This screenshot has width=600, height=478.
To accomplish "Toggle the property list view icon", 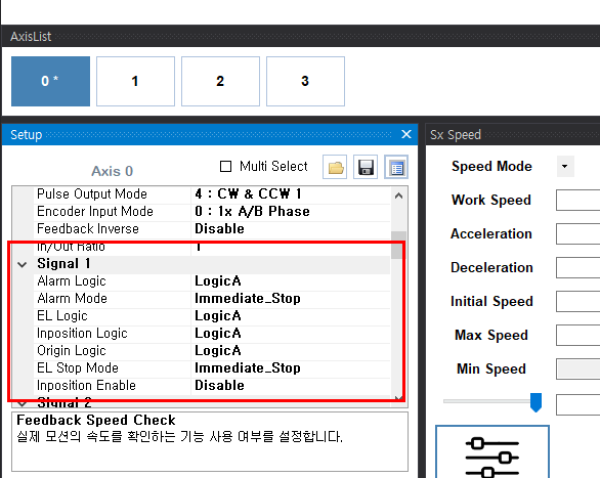I will coord(396,167).
